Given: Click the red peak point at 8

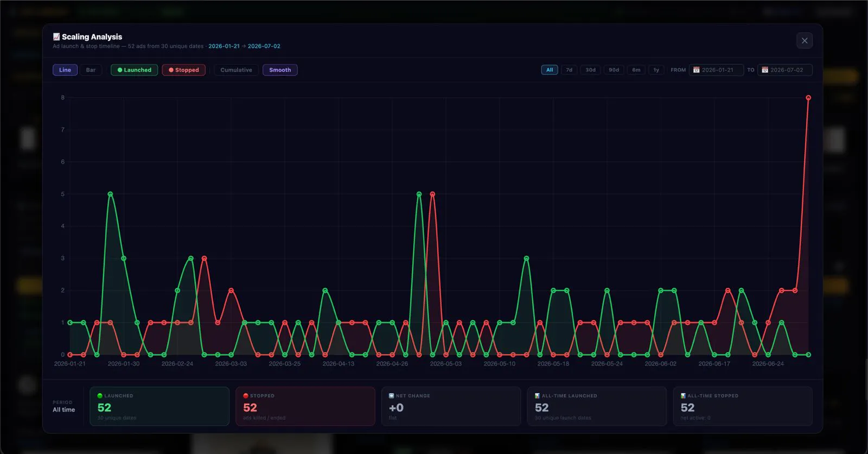Looking at the screenshot, I should point(808,98).
